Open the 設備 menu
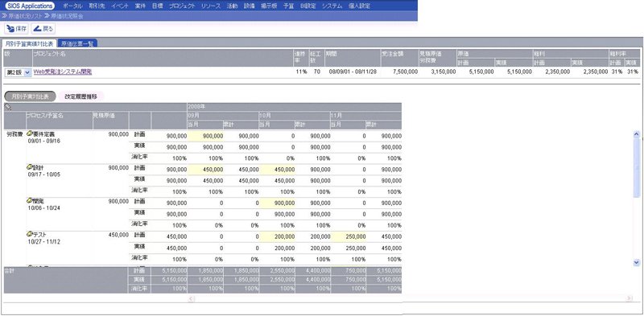Screen dimensions: 644x316 250,6
